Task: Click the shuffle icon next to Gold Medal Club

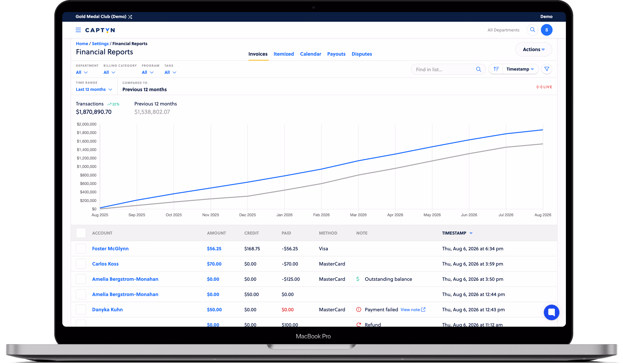Action: (x=130, y=17)
